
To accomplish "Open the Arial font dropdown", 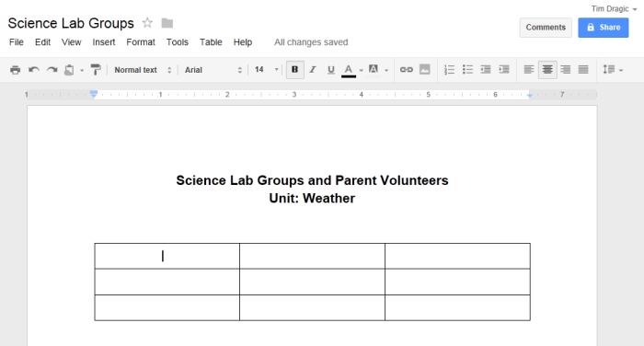I will pyautogui.click(x=213, y=70).
